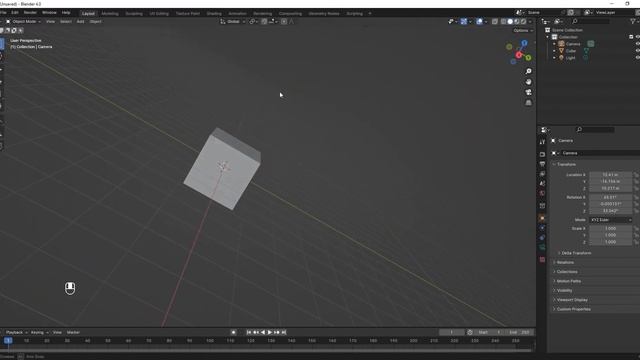
Task: Open the outliner filter funnel
Action: pyautogui.click(x=633, y=21)
